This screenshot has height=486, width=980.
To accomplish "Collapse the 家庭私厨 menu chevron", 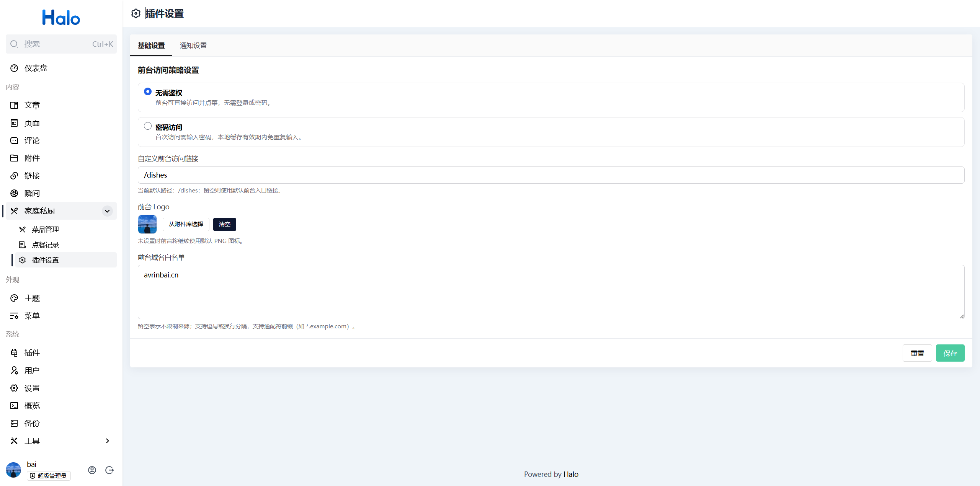I will pos(107,211).
